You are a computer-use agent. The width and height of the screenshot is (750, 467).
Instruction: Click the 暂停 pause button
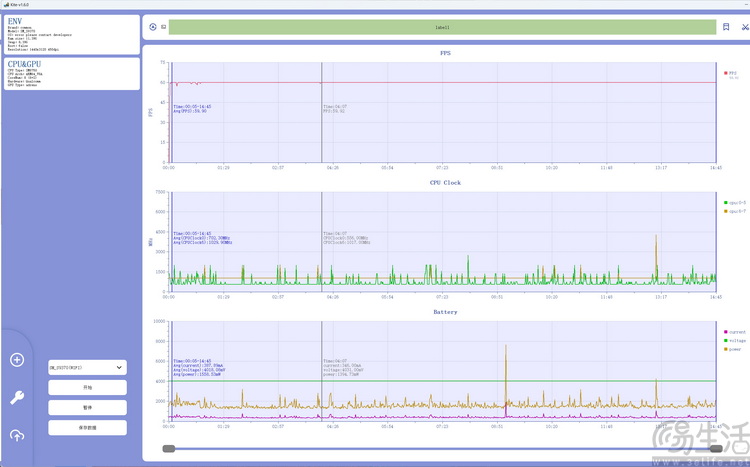88,408
